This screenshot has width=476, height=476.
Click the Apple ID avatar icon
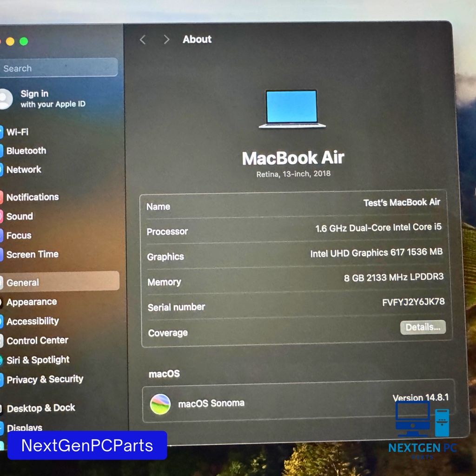point(6,99)
